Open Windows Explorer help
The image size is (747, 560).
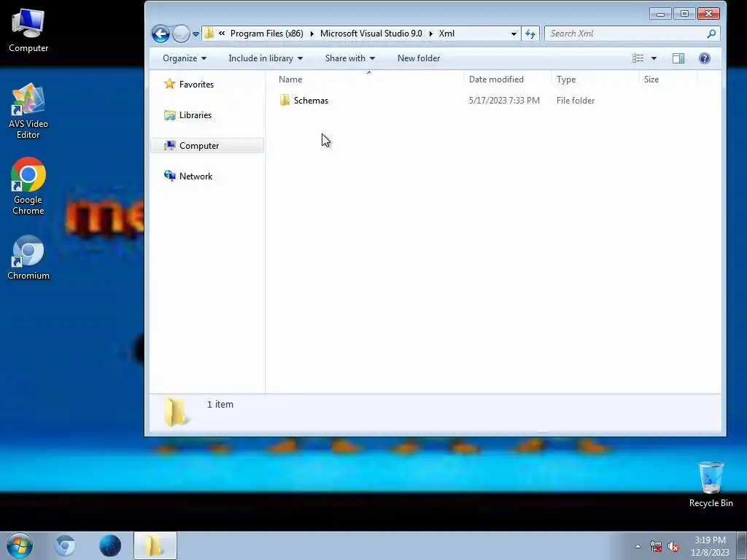tap(705, 58)
